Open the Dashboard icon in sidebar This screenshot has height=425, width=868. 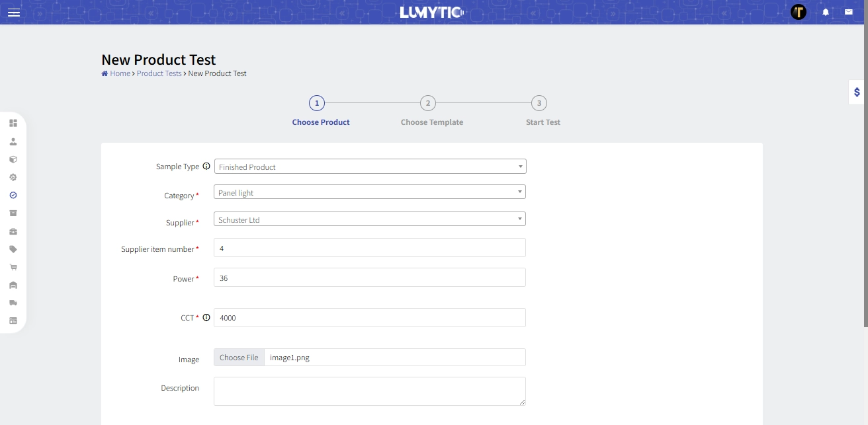point(13,123)
